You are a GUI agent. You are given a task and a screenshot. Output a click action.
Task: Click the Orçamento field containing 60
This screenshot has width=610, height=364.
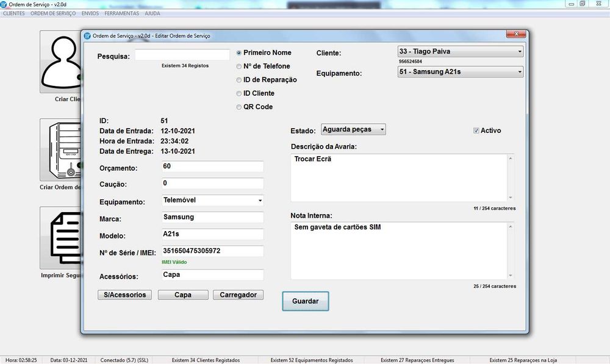213,166
